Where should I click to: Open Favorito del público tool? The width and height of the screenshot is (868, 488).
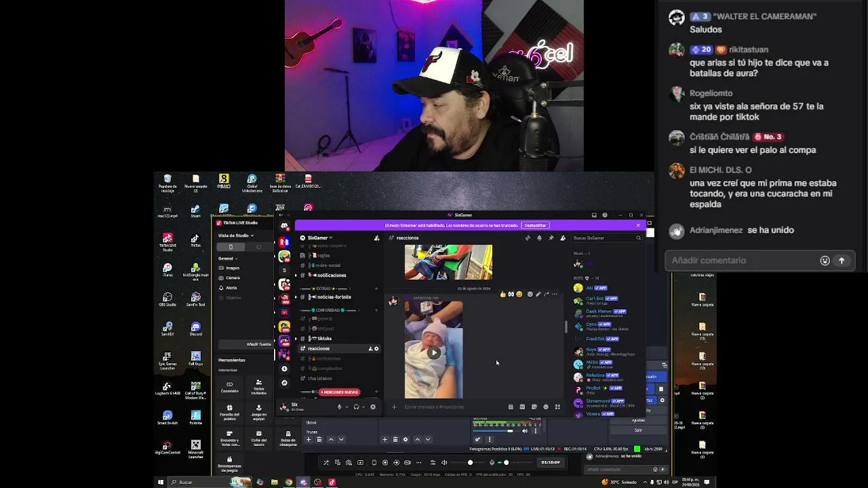tap(229, 413)
